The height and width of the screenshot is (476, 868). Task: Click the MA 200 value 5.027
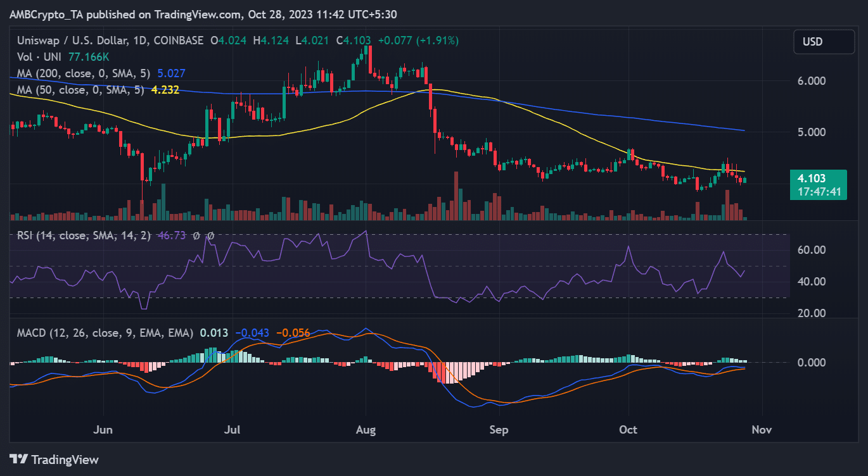[x=172, y=73]
